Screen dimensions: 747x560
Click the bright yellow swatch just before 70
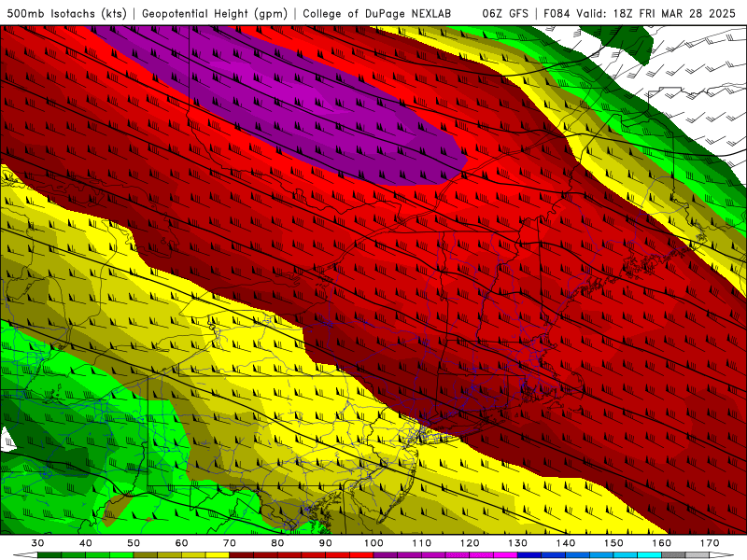[218, 555]
